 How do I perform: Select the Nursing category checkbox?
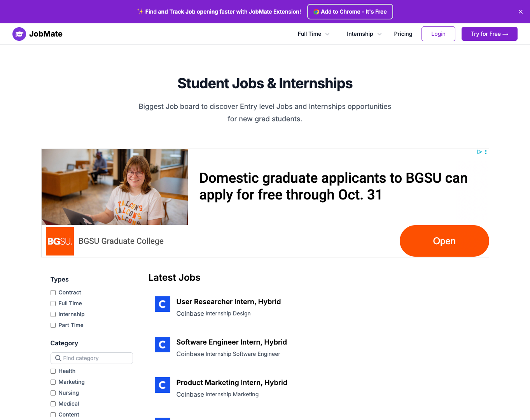click(x=53, y=393)
